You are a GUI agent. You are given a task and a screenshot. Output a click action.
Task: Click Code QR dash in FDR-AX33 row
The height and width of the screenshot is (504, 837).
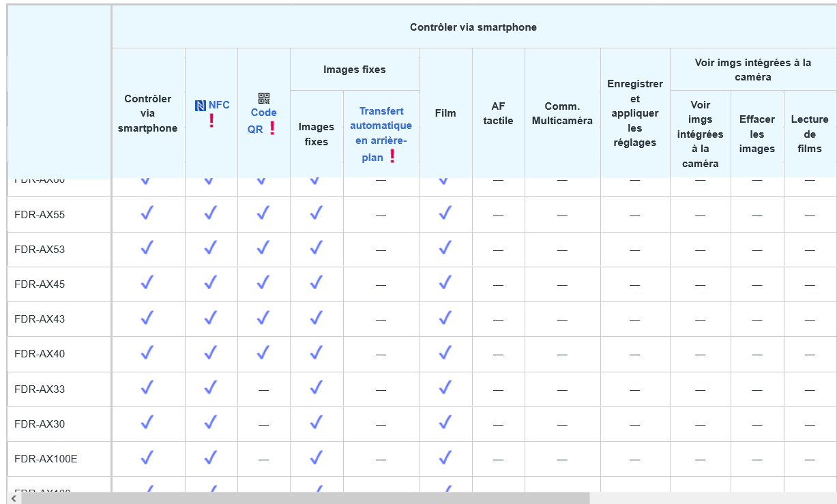pos(263,389)
